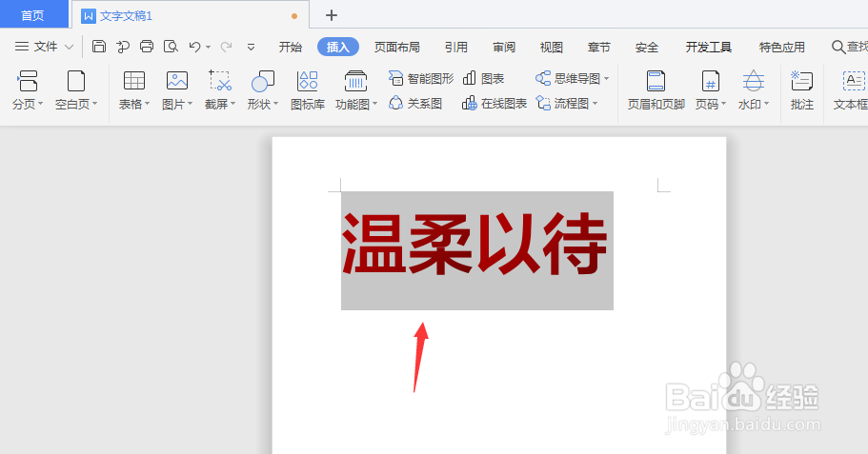Click the Screenshot (截屏) icon

[220, 81]
